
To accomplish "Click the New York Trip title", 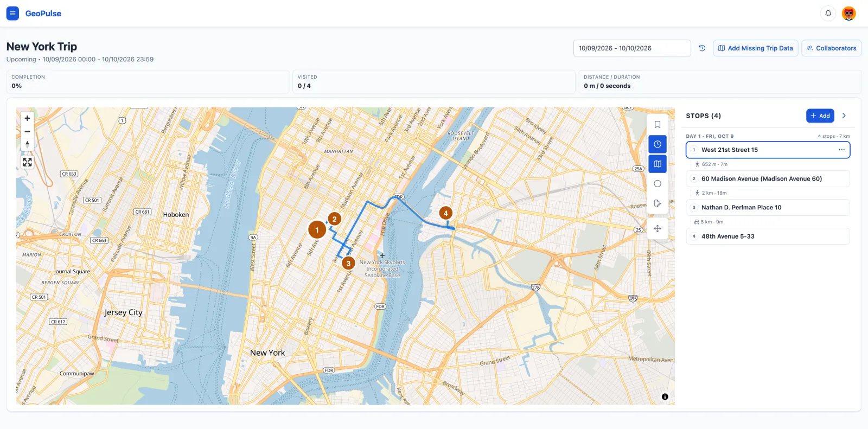I will [x=42, y=47].
